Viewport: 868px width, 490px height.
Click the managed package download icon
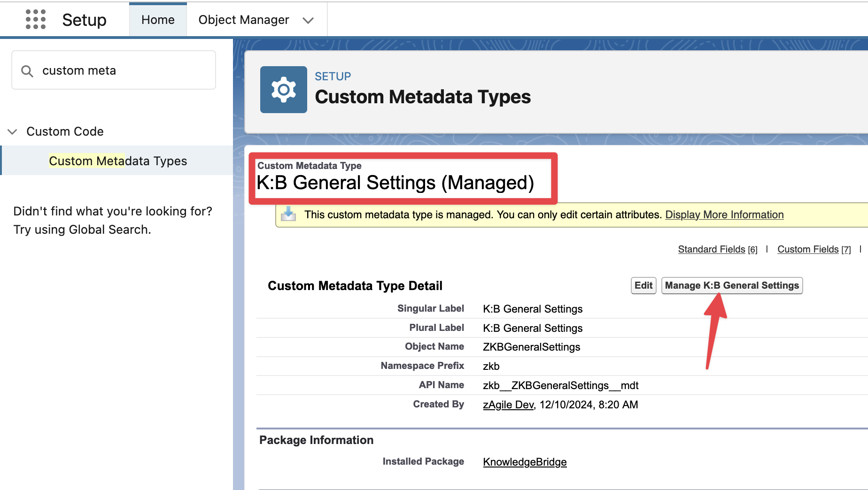(x=288, y=214)
